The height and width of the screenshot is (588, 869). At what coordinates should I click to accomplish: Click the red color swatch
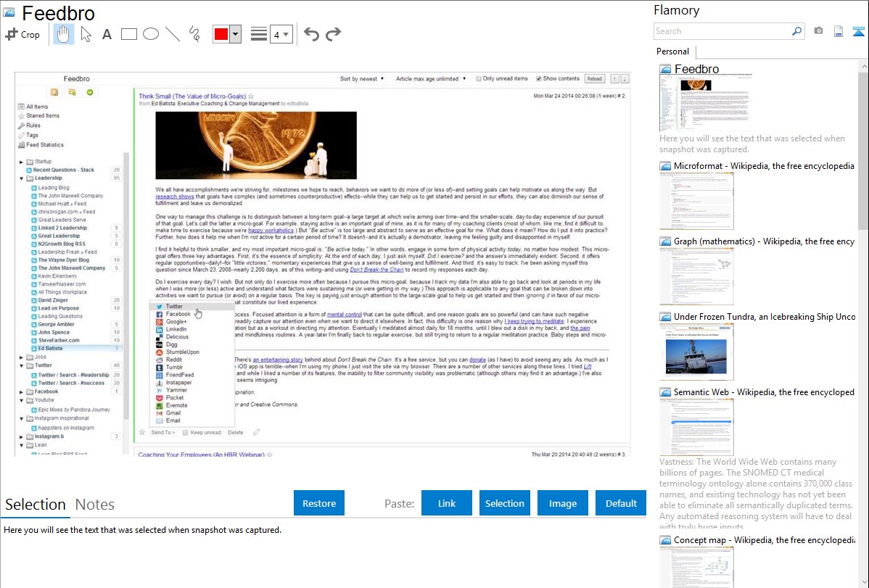[x=221, y=34]
